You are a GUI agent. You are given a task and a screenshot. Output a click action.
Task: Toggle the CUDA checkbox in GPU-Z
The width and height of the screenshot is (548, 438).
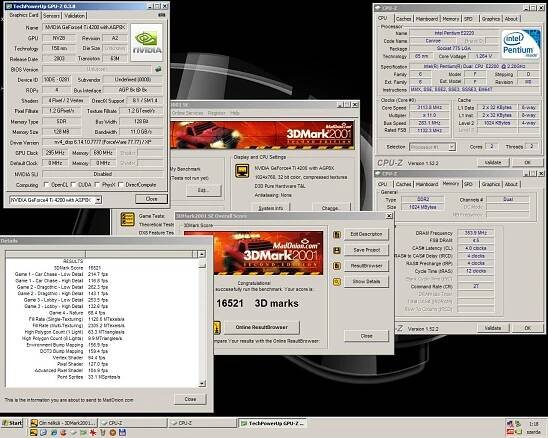click(73, 185)
